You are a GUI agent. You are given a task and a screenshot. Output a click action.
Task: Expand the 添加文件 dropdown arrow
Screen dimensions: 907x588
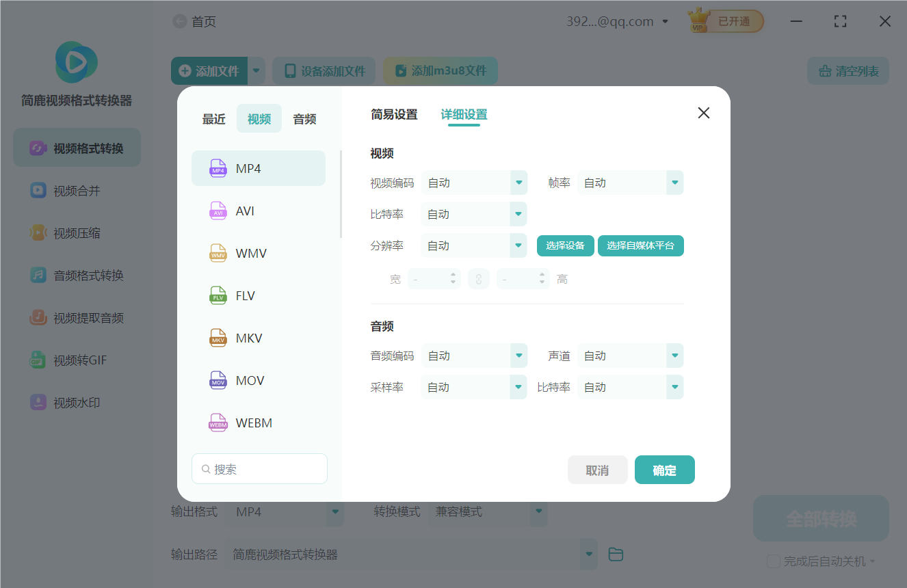(x=256, y=70)
